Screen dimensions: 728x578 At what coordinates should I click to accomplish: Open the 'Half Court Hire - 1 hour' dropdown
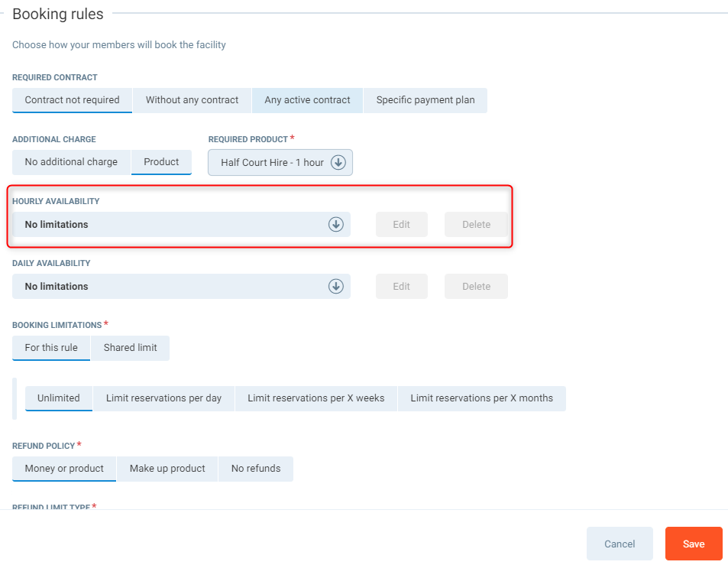click(273, 163)
